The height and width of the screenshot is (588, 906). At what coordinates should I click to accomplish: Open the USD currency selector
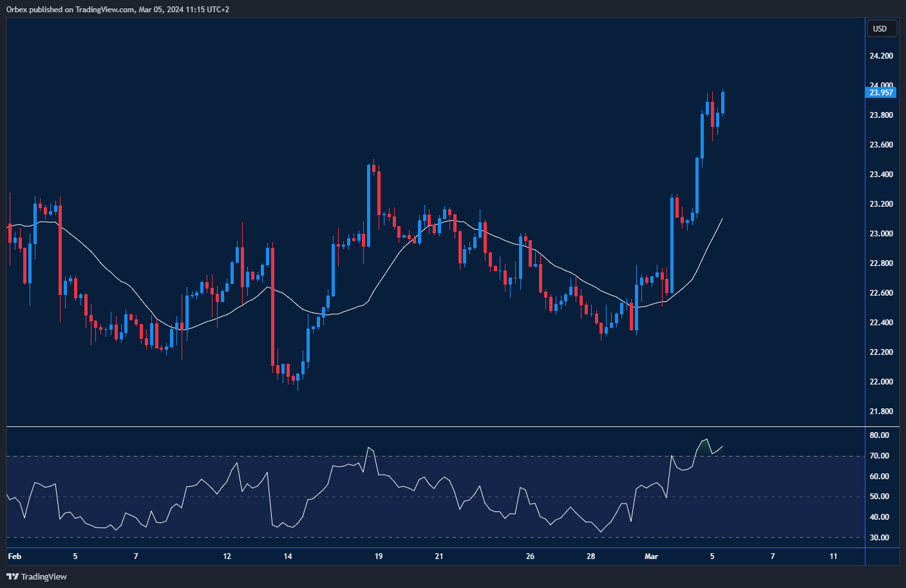click(x=880, y=28)
